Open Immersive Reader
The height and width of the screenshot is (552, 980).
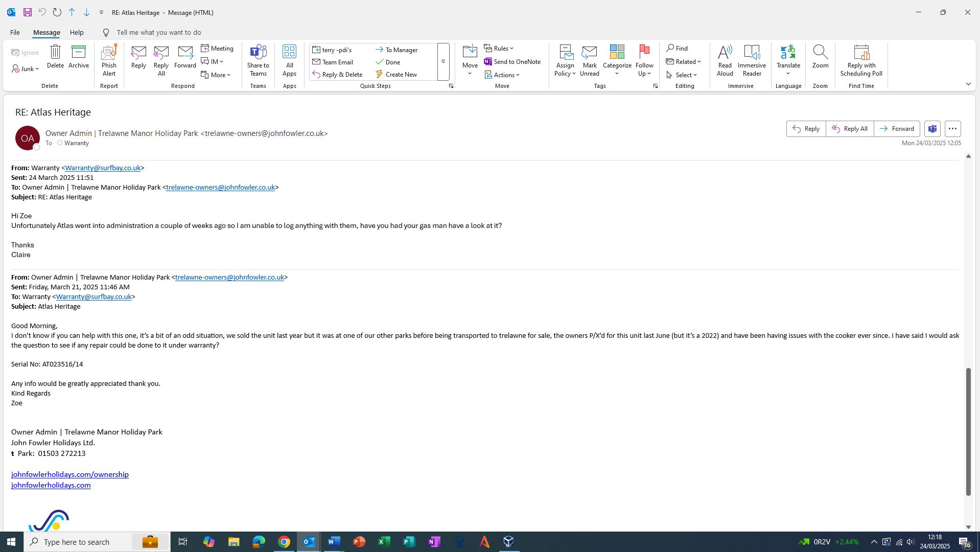[x=752, y=60]
